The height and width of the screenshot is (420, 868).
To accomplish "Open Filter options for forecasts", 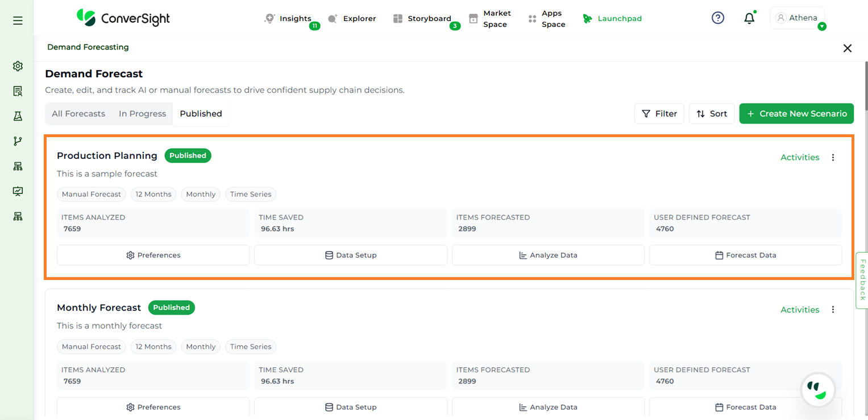I will (659, 114).
